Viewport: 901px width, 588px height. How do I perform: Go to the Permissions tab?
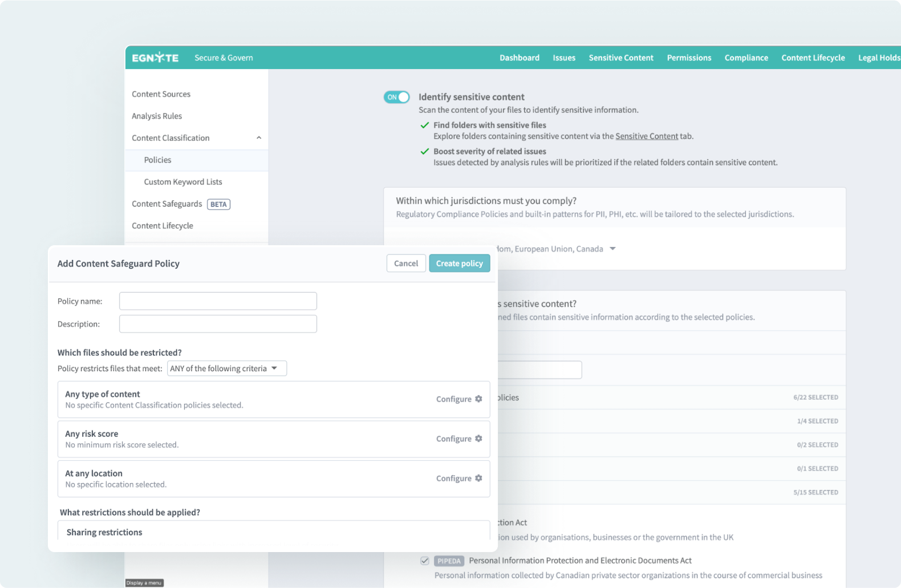[689, 58]
